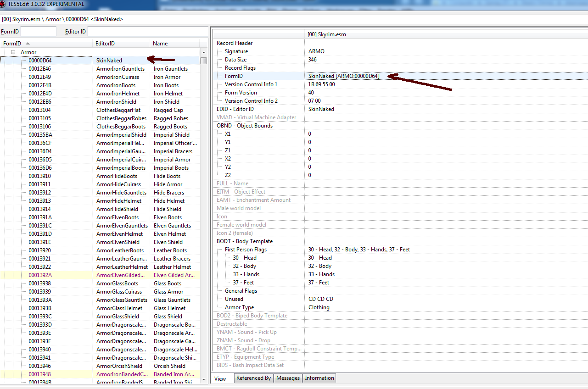
Task: Select the 30 - Head flag row
Action: 400,258
